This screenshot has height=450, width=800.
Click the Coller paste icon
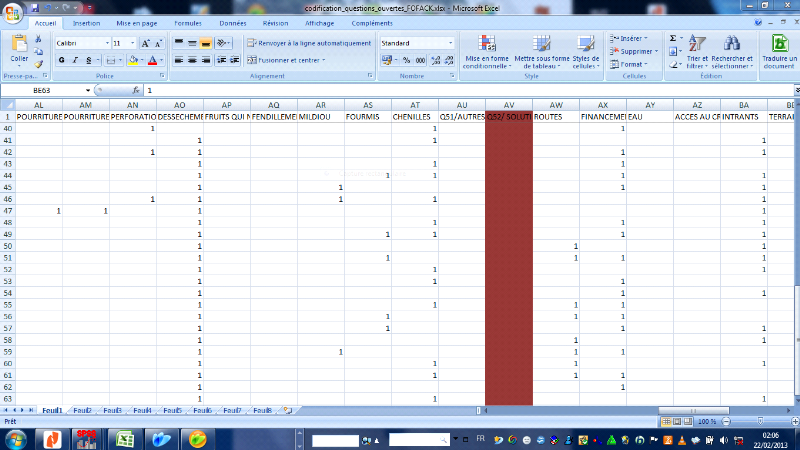click(x=19, y=45)
